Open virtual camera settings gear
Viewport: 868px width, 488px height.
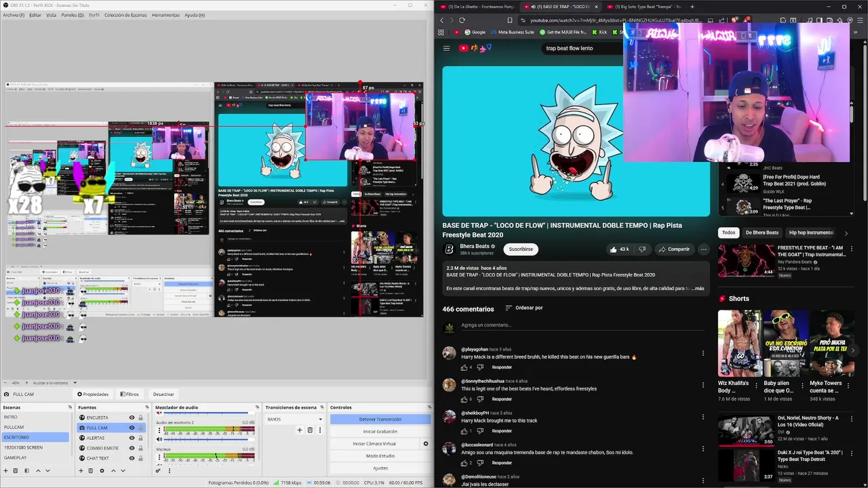(x=426, y=444)
